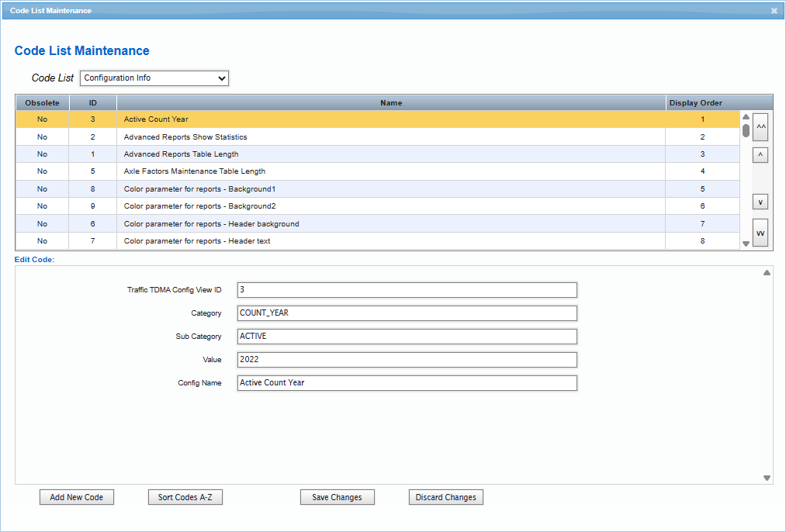
Task: Move selected code to top using ^^ button
Action: pyautogui.click(x=760, y=126)
